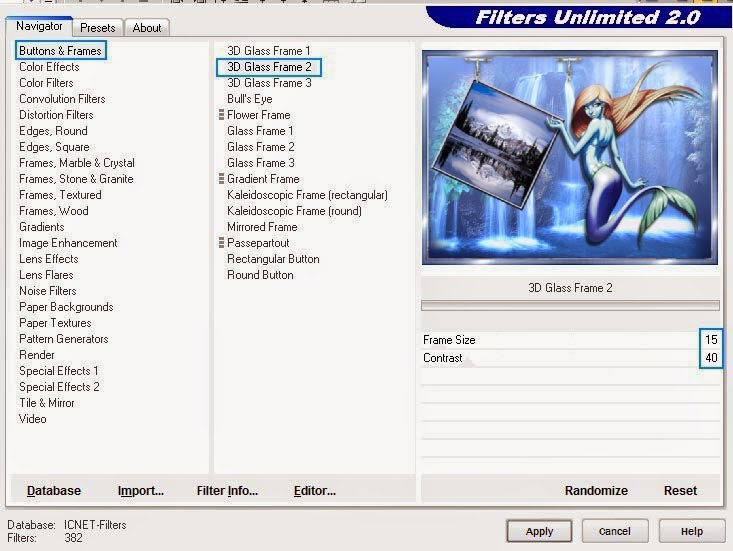The image size is (733, 551).
Task: Select Pattern Generators category
Action: click(x=64, y=338)
